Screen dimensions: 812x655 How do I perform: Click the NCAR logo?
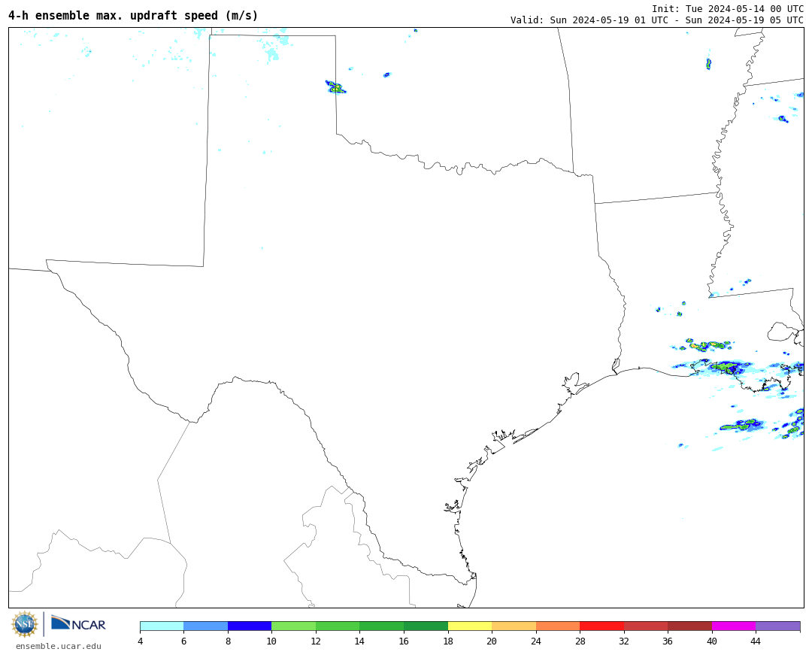coord(79,623)
